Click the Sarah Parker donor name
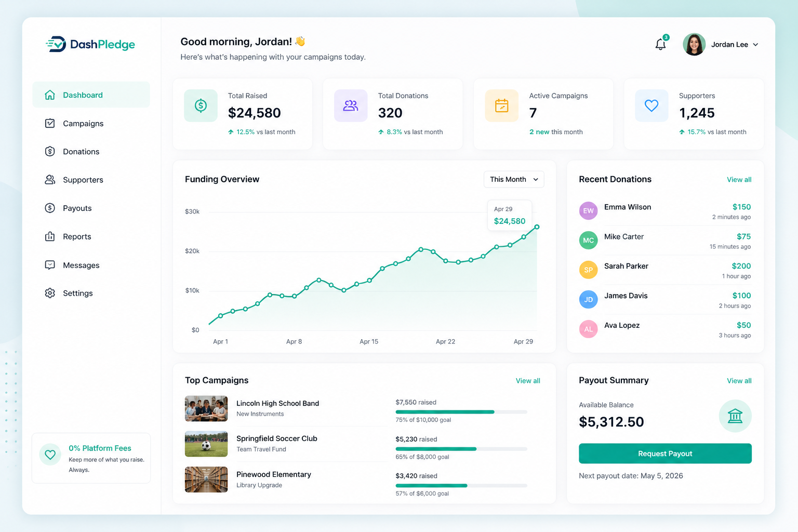The width and height of the screenshot is (798, 532). pos(626,266)
